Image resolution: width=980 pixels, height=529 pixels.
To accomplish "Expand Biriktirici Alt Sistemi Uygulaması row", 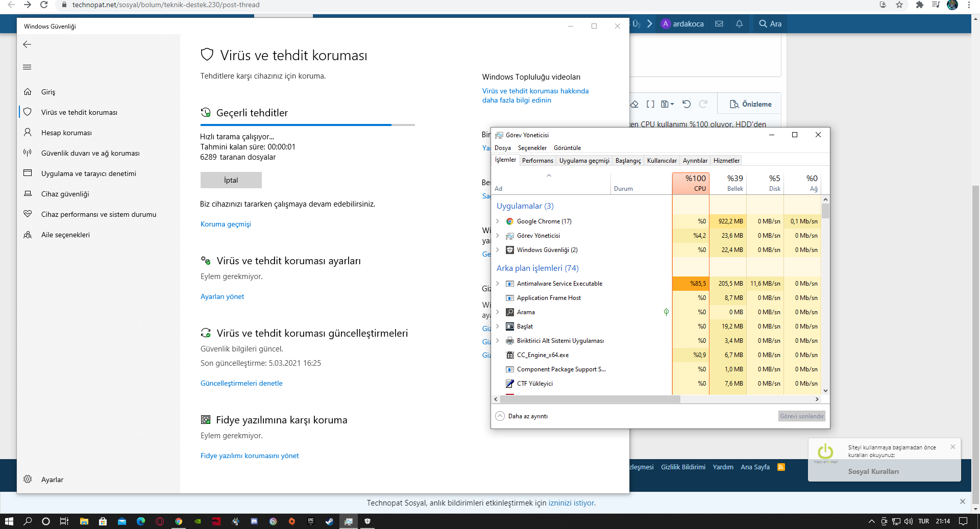I will coord(498,341).
